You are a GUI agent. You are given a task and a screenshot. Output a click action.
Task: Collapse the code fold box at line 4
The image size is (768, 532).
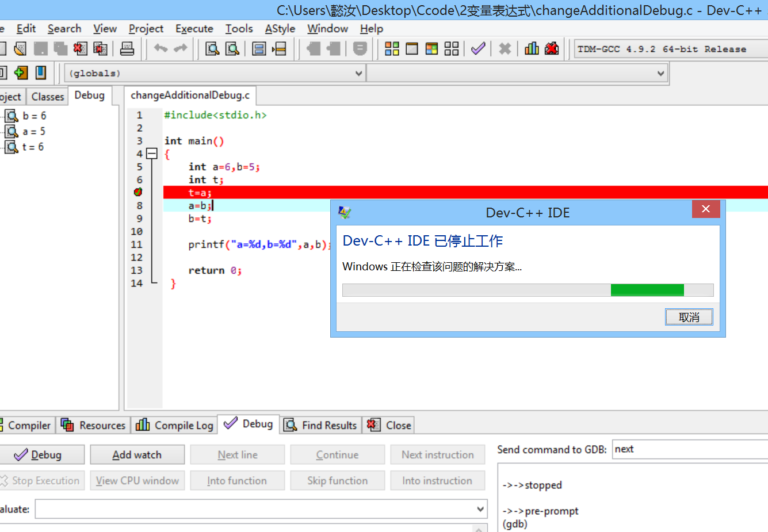(x=152, y=154)
